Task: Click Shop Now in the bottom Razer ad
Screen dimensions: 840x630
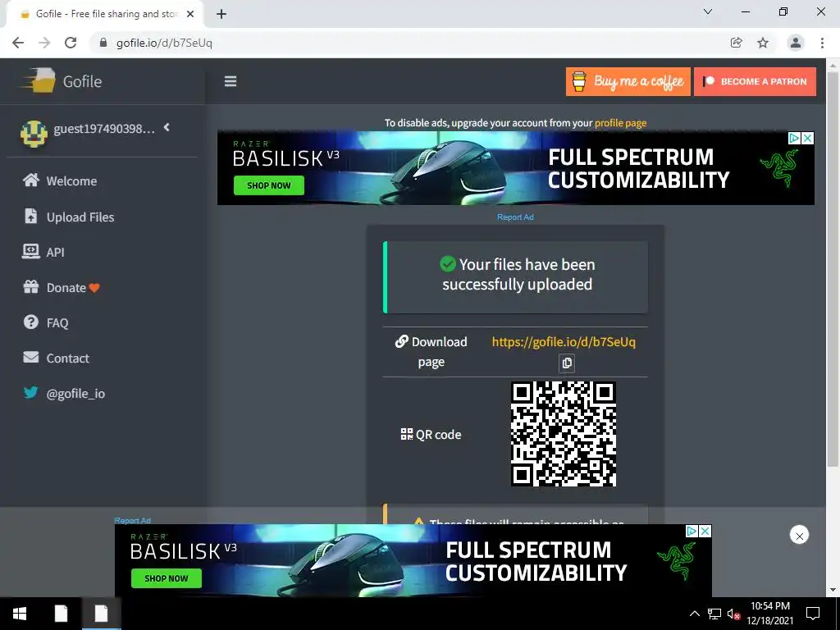Action: pyautogui.click(x=167, y=578)
